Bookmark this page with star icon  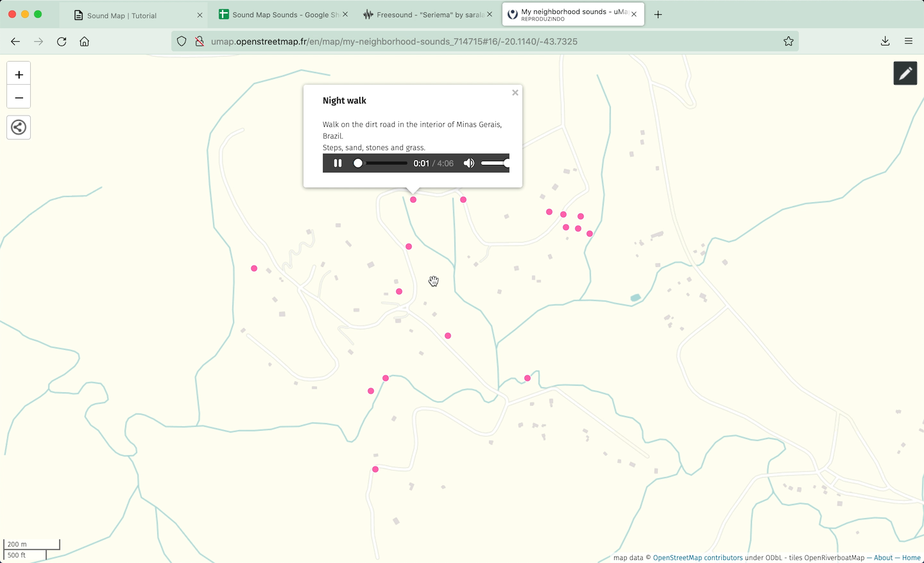788,41
